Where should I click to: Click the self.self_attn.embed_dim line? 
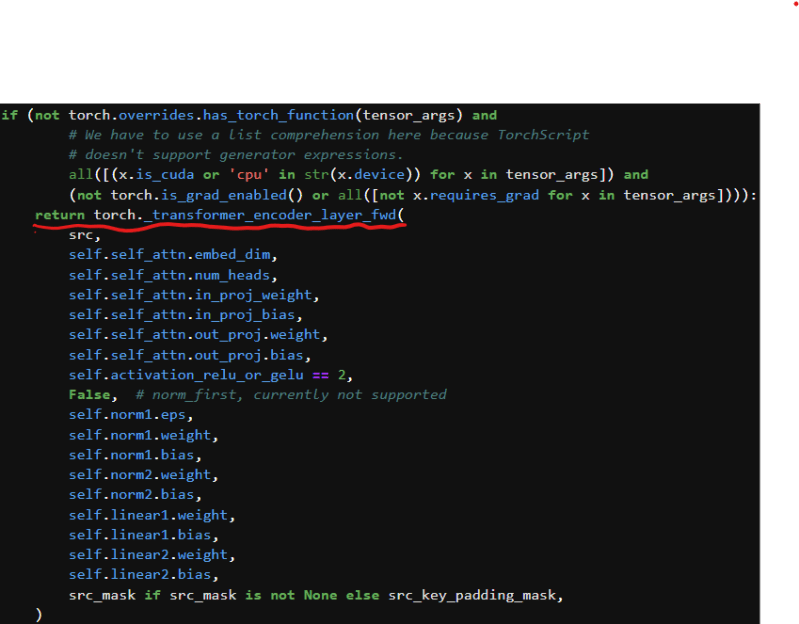[x=173, y=255]
